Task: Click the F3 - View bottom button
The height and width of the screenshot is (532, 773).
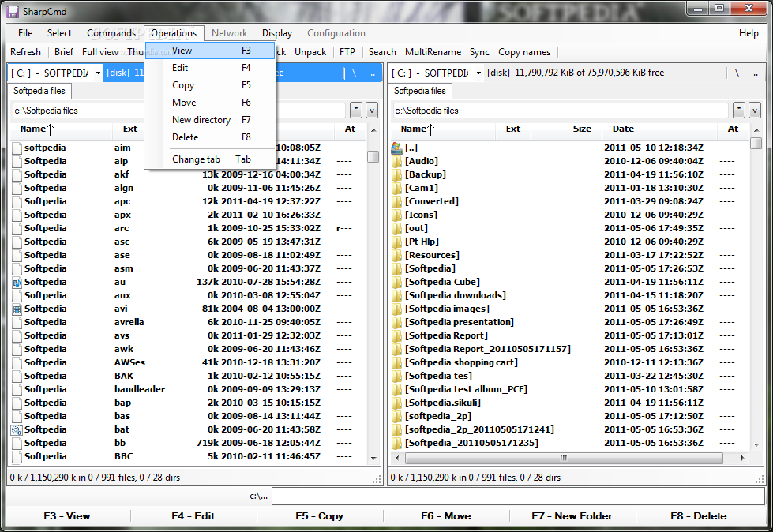Action: (x=67, y=516)
